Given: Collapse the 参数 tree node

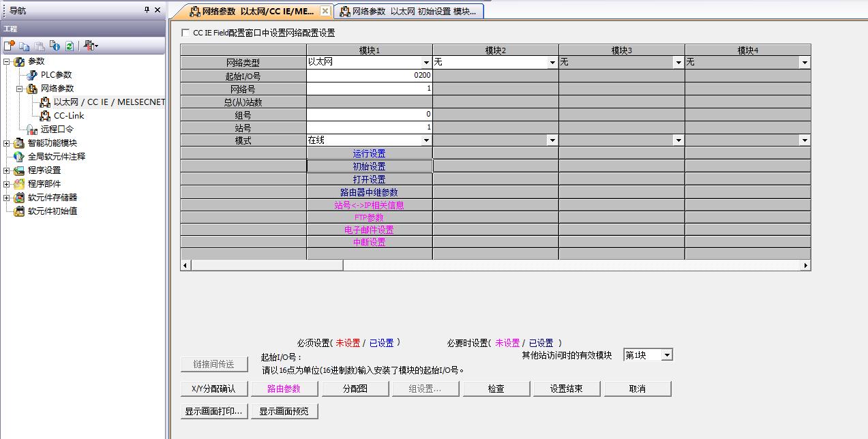Looking at the screenshot, I should [x=7, y=61].
